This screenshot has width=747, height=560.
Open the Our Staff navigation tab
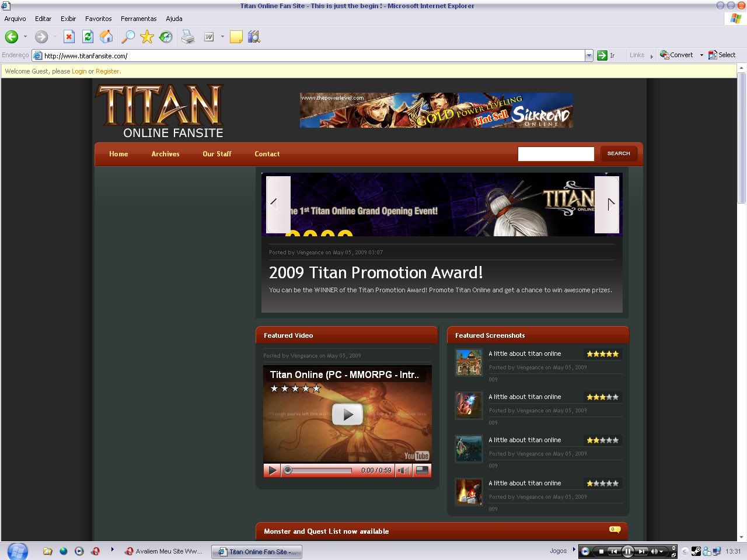coord(217,154)
